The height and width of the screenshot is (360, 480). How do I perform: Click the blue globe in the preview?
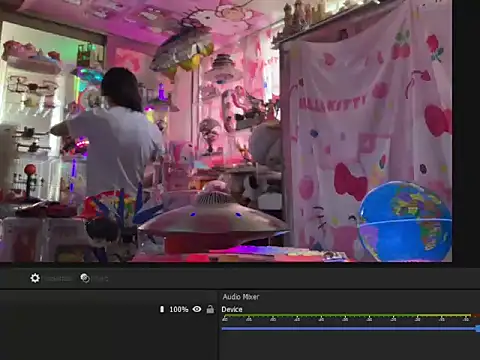[x=405, y=221]
